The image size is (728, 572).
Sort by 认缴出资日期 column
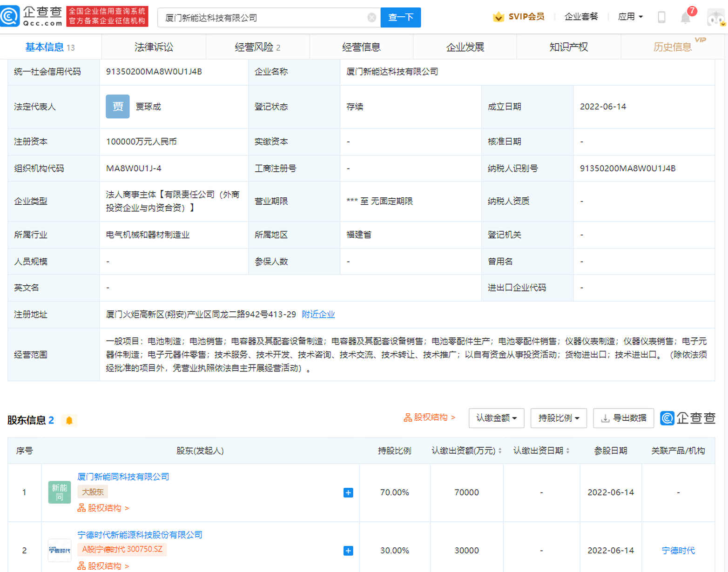568,451
